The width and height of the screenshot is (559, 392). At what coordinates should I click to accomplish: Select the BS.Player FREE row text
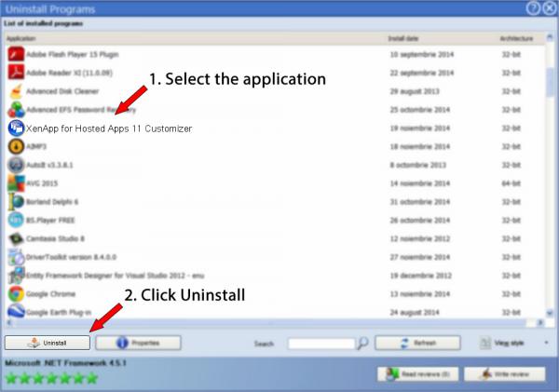click(50, 221)
